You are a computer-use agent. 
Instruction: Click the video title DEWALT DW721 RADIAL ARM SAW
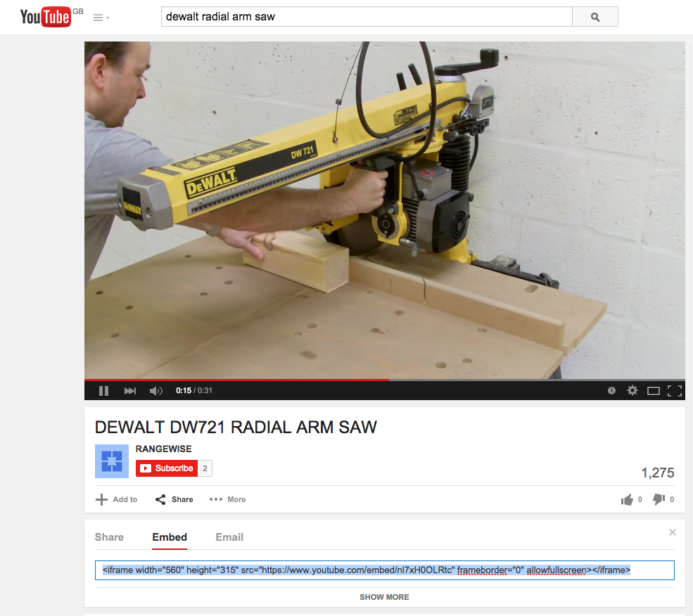tap(236, 428)
